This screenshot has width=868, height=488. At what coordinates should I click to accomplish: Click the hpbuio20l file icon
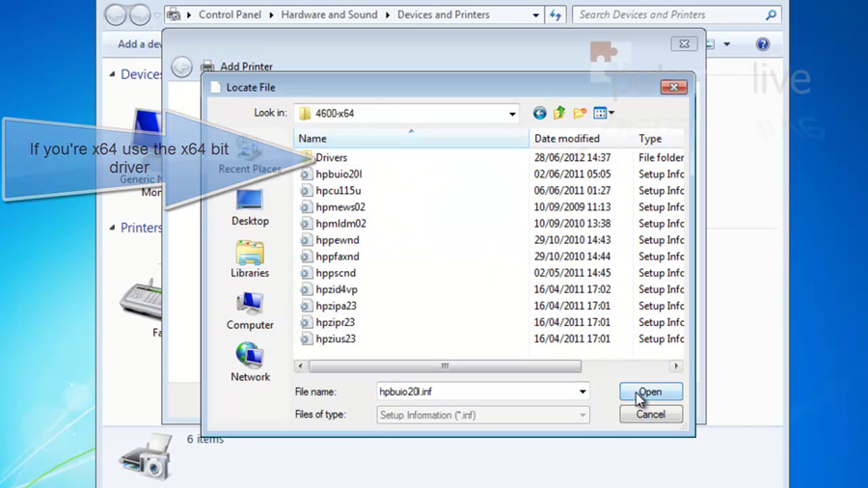coord(306,175)
